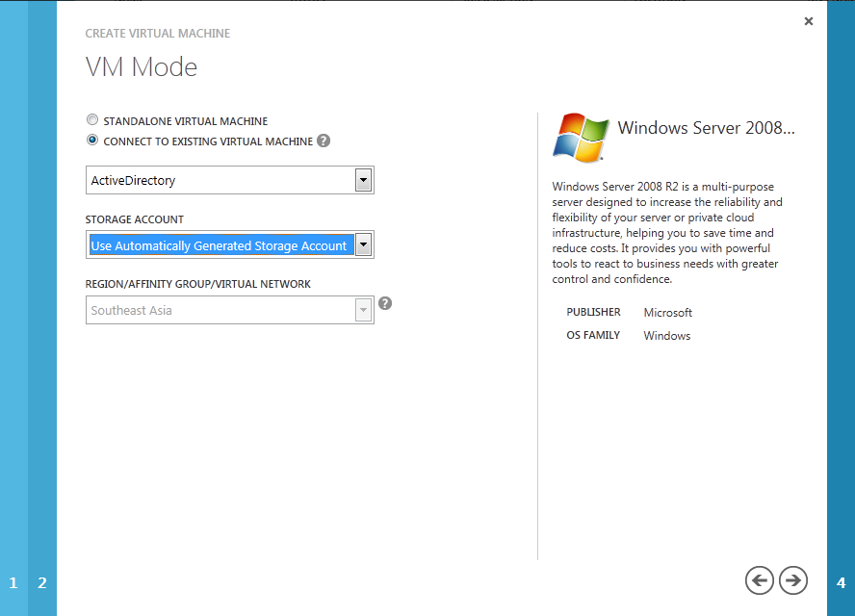Jump to wizard step 2
Image resolution: width=855 pixels, height=616 pixels.
coord(42,582)
